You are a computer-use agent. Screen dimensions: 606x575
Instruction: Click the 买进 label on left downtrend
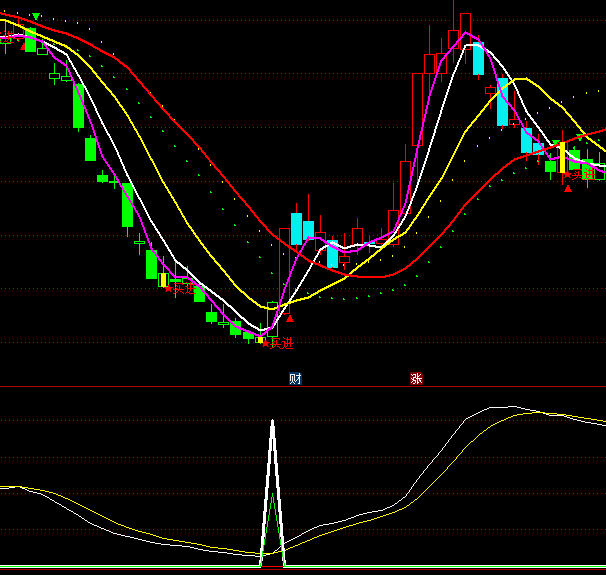[x=181, y=288]
